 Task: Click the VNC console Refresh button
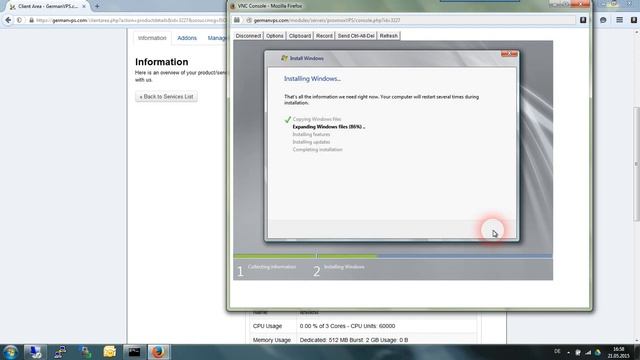pyautogui.click(x=389, y=36)
